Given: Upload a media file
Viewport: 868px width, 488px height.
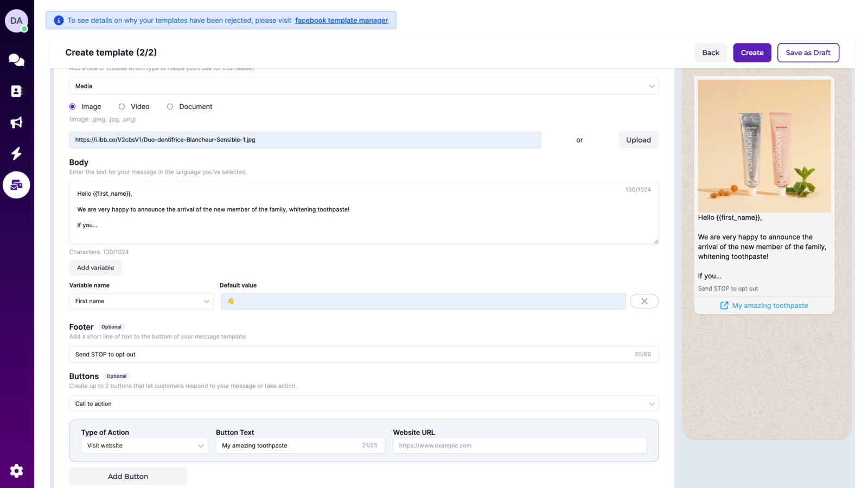Looking at the screenshot, I should (x=638, y=139).
